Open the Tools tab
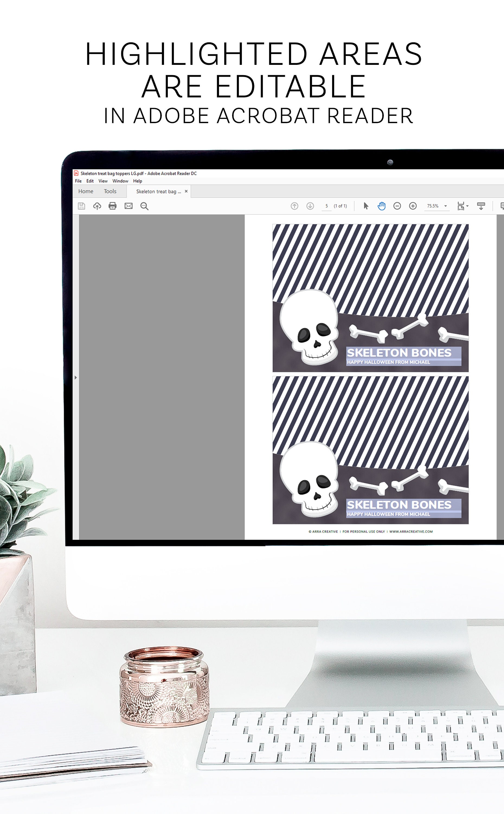The height and width of the screenshot is (814, 504). point(110,191)
